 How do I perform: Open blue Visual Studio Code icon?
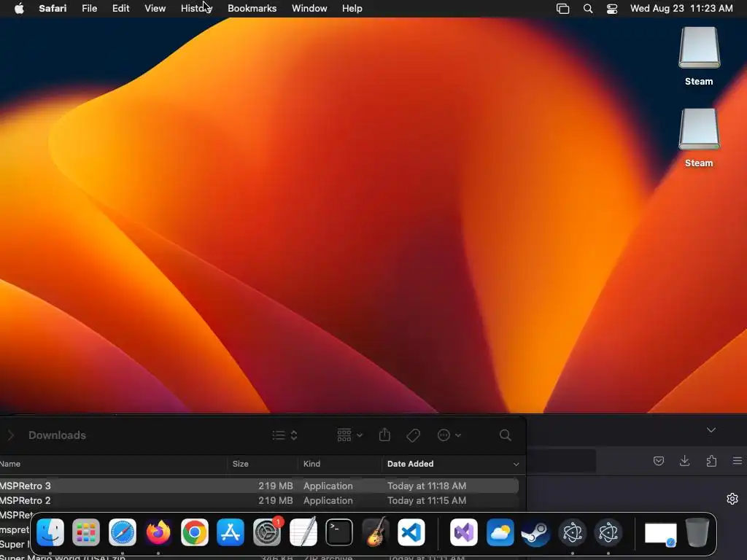click(x=411, y=532)
